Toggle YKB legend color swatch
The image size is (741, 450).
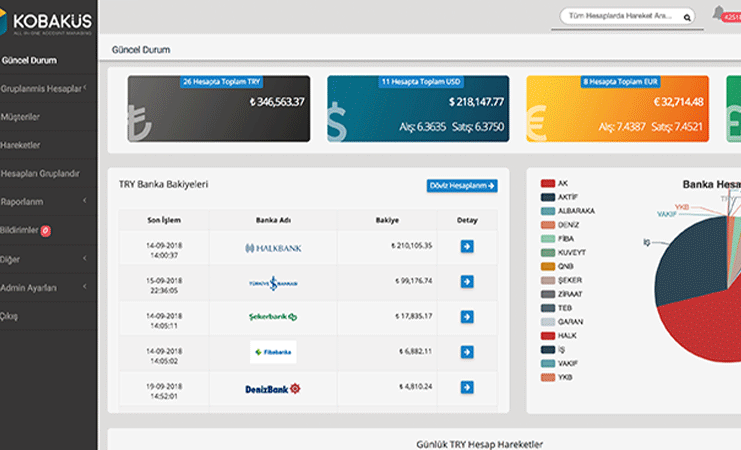[548, 377]
